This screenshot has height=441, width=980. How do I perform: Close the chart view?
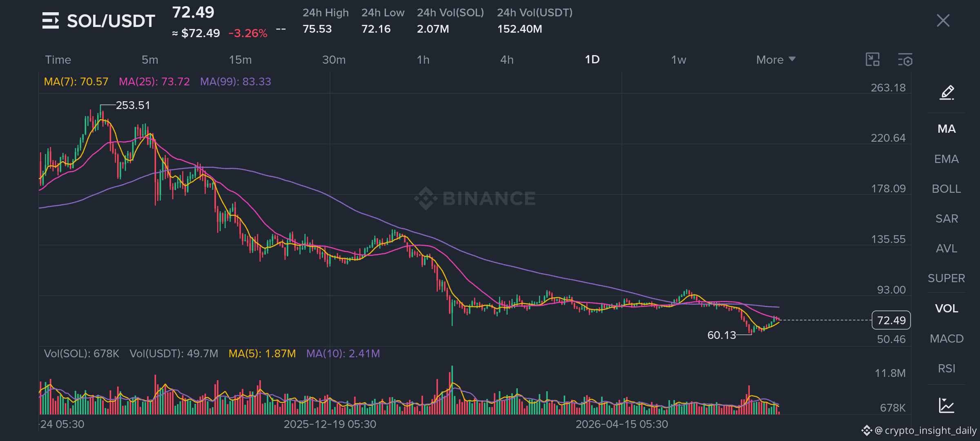tap(943, 20)
